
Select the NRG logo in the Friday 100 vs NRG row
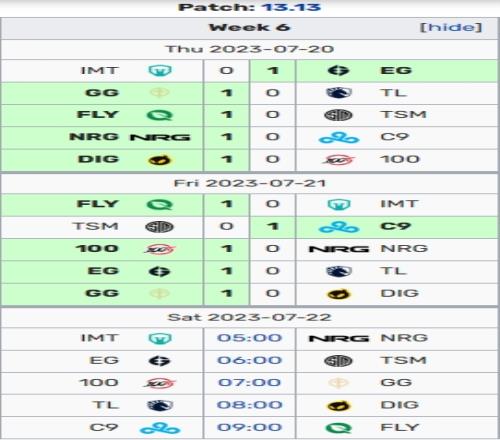pyautogui.click(x=339, y=249)
